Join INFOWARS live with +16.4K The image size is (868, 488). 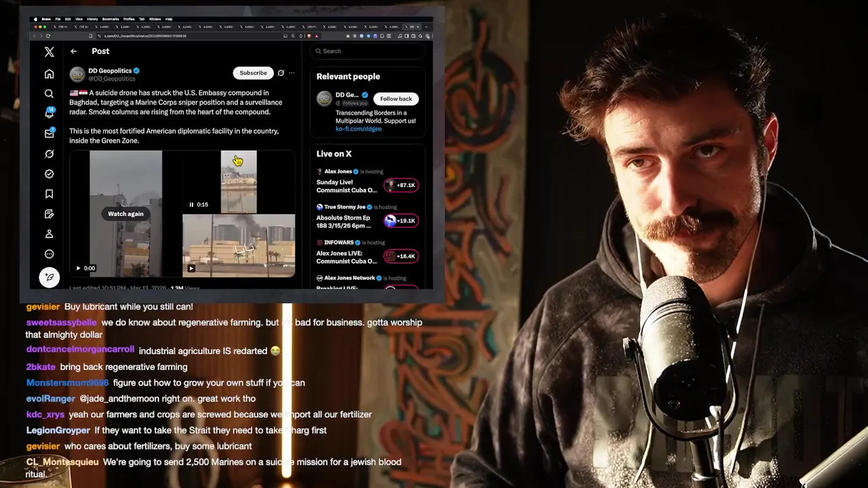coord(400,256)
